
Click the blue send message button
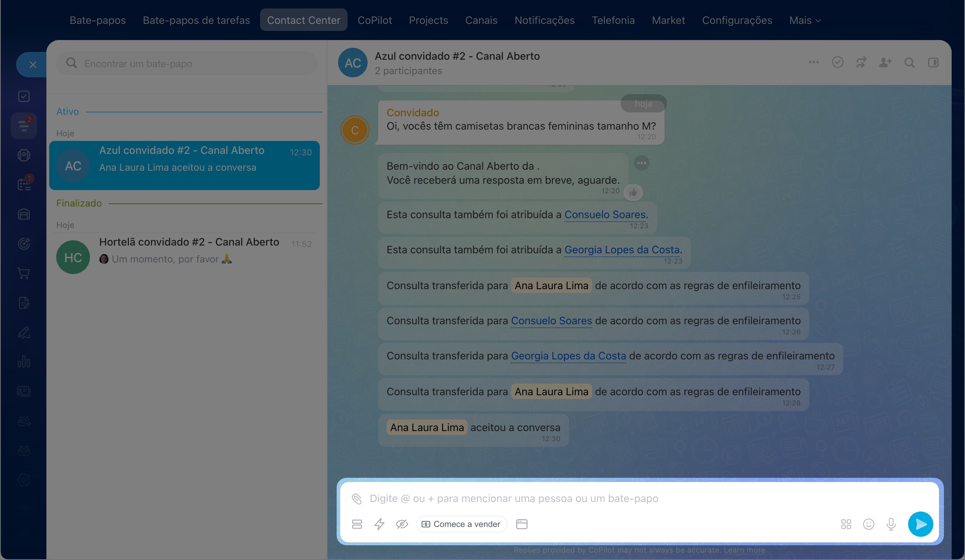pyautogui.click(x=921, y=524)
